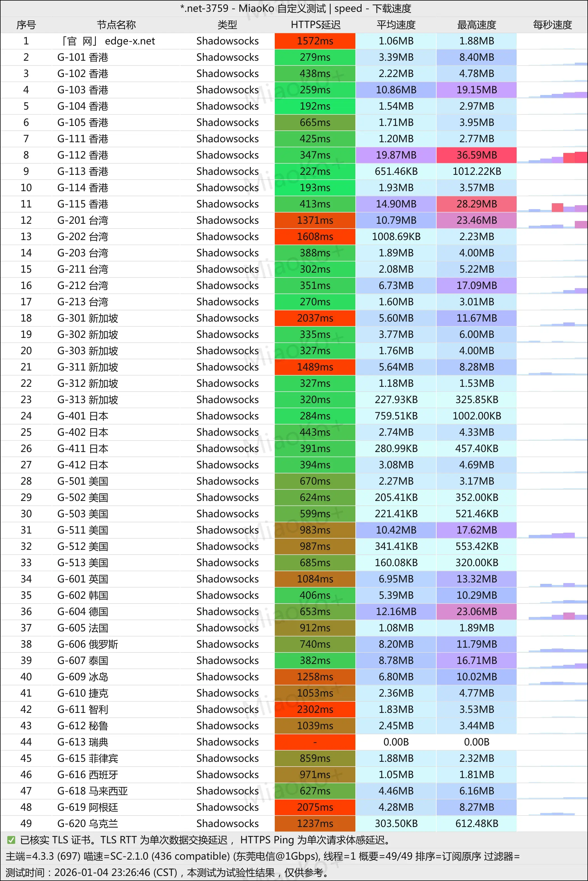Click the red 2302ms latency cell
This screenshot has width=588, height=881.
[315, 709]
